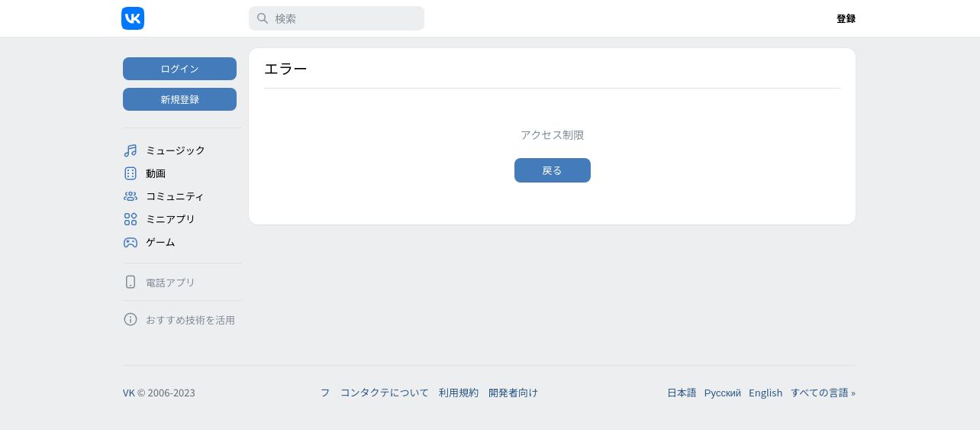
Task: Click the search magnifier icon
Action: coord(262,18)
